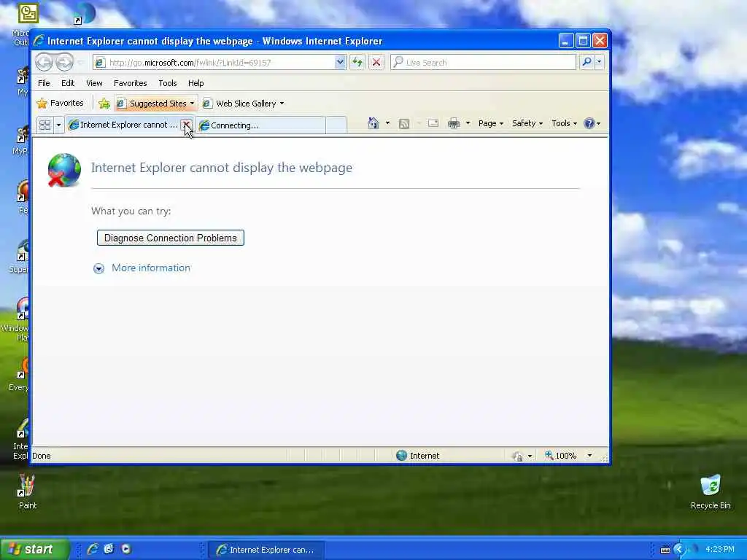Select the Internet Explorer taskbar button
Image resolution: width=747 pixels, height=560 pixels.
pyautogui.click(x=267, y=550)
